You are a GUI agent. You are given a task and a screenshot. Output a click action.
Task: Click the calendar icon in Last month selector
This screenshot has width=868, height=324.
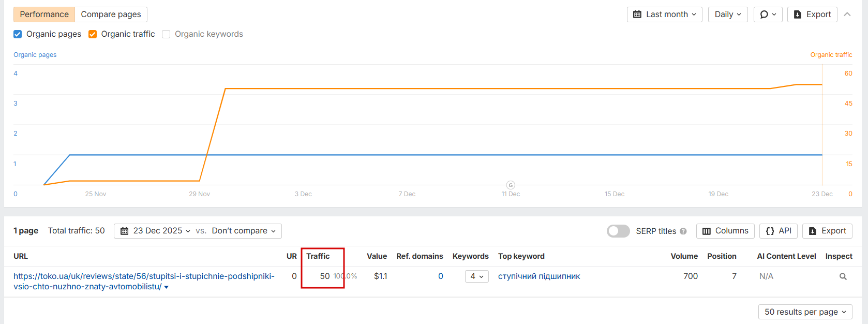[637, 14]
